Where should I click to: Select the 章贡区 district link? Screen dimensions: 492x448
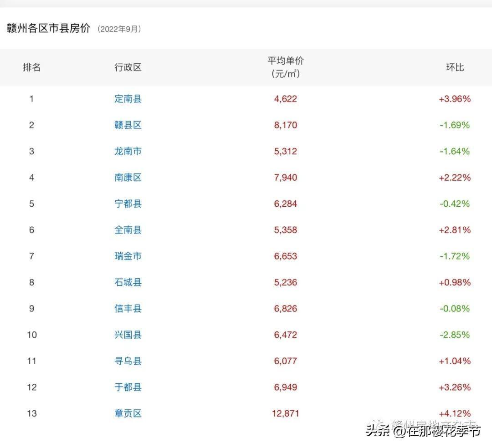(x=128, y=413)
